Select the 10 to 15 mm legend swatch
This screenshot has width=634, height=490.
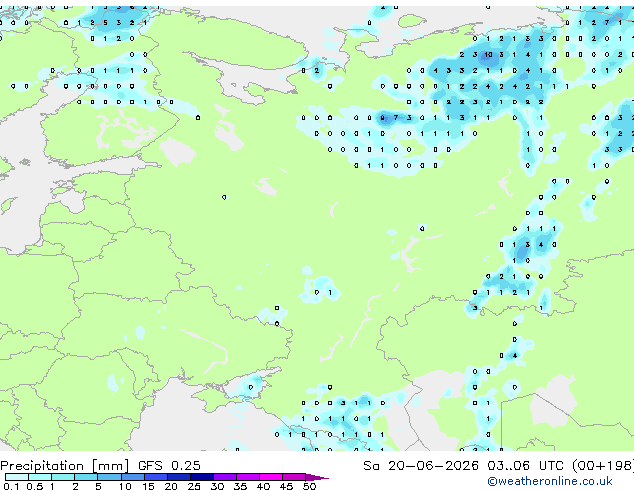(132, 477)
